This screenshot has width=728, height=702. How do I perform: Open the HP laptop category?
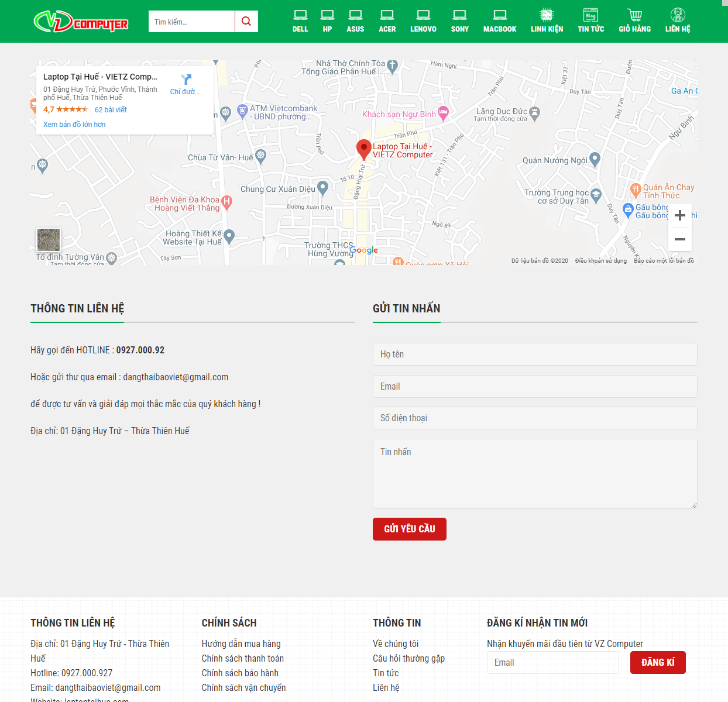point(328,21)
